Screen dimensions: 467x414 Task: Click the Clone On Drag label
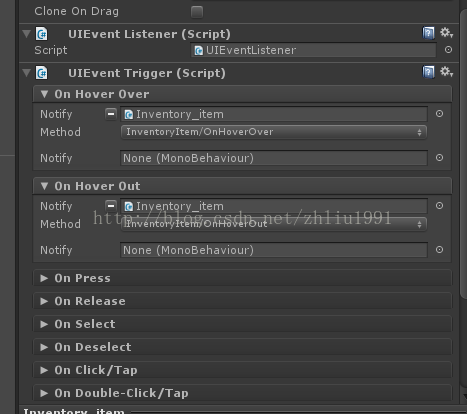(77, 11)
